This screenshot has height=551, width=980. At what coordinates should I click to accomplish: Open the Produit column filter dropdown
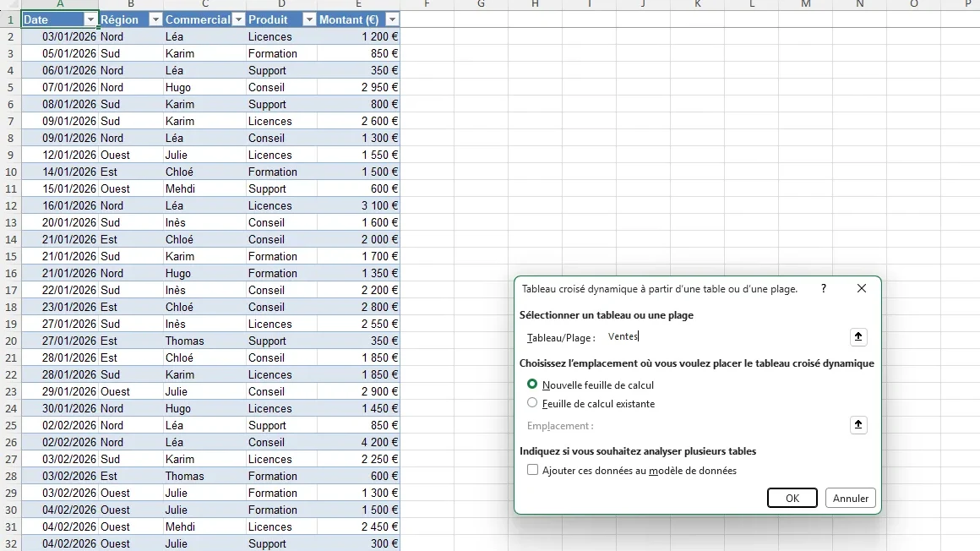tap(309, 20)
